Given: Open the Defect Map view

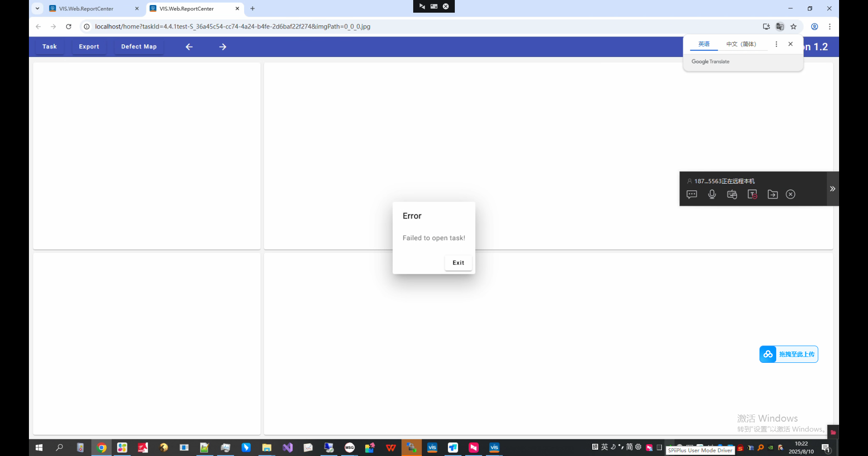Looking at the screenshot, I should point(139,47).
